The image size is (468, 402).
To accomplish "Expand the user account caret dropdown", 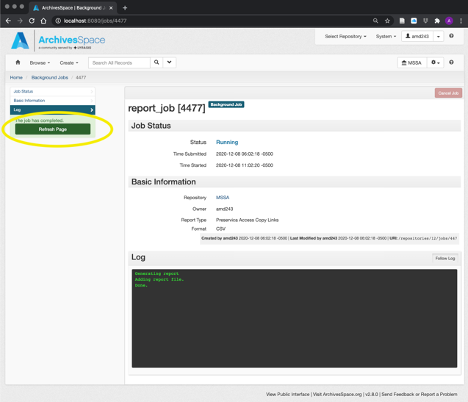I will pyautogui.click(x=438, y=36).
